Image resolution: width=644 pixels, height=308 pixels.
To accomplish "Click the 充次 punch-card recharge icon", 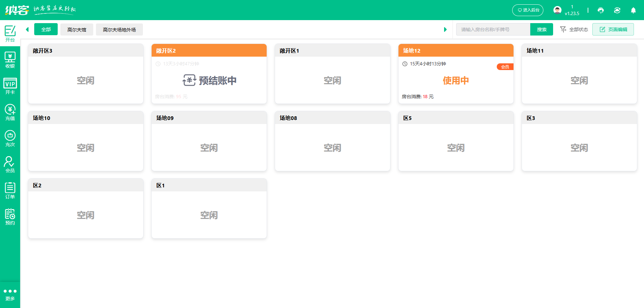I will point(10,138).
